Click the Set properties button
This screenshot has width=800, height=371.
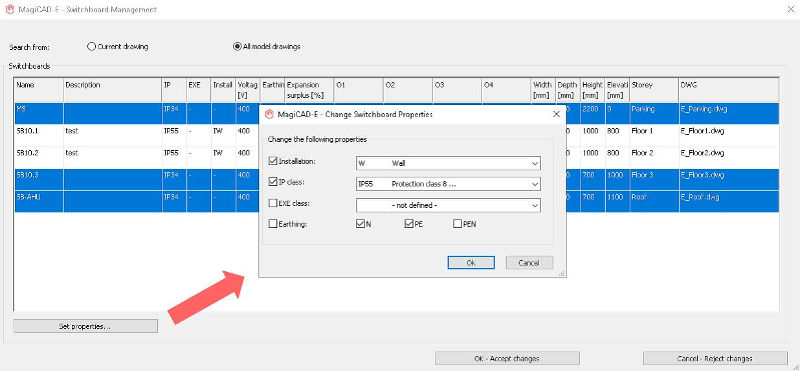pos(85,326)
